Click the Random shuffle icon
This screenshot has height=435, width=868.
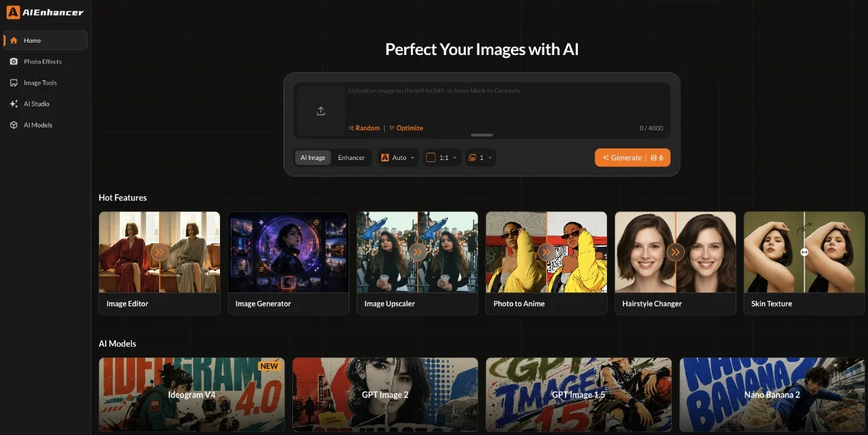[351, 128]
